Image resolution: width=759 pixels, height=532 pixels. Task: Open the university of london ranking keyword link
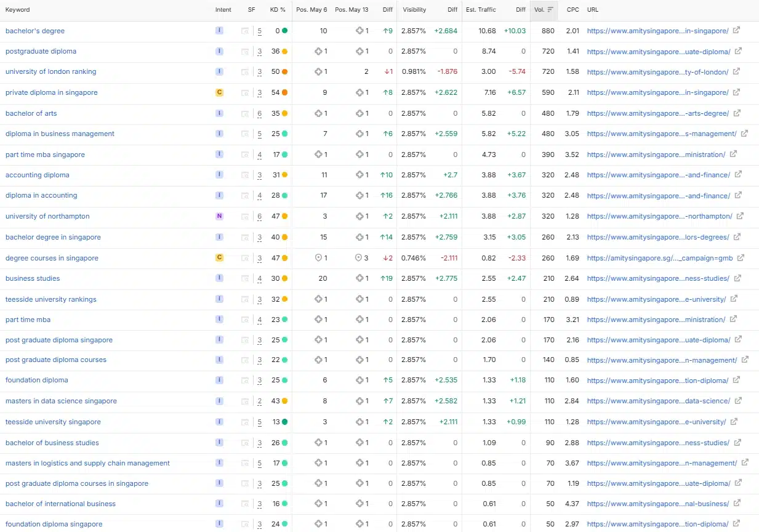click(51, 71)
